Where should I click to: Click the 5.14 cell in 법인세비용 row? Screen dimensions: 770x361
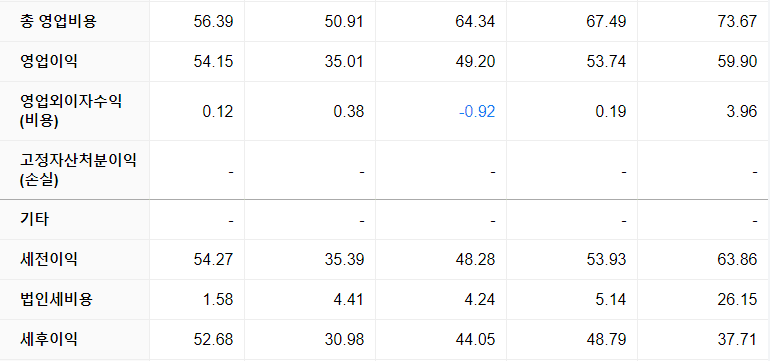pyautogui.click(x=611, y=299)
